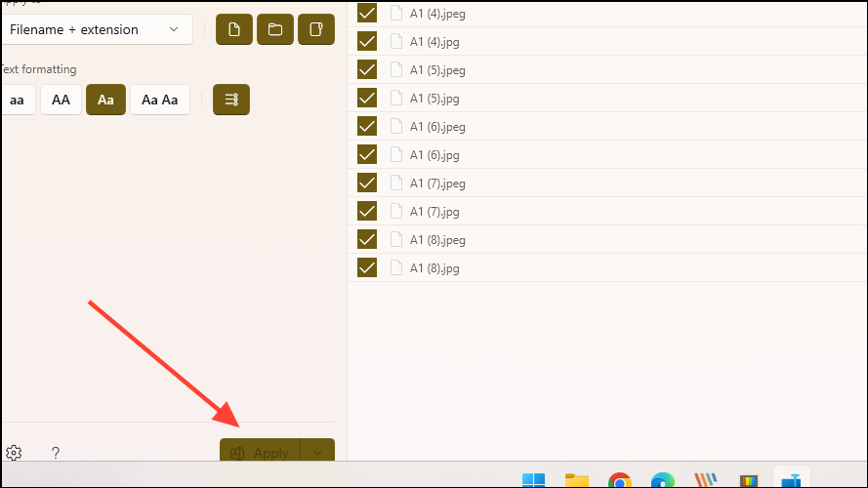This screenshot has height=488, width=868.
Task: Click the file icon beside A1 (4).jpeg
Action: tap(396, 13)
